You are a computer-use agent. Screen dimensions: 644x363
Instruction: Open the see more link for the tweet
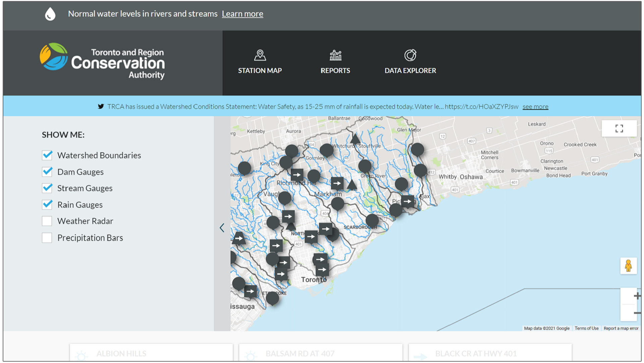(535, 107)
